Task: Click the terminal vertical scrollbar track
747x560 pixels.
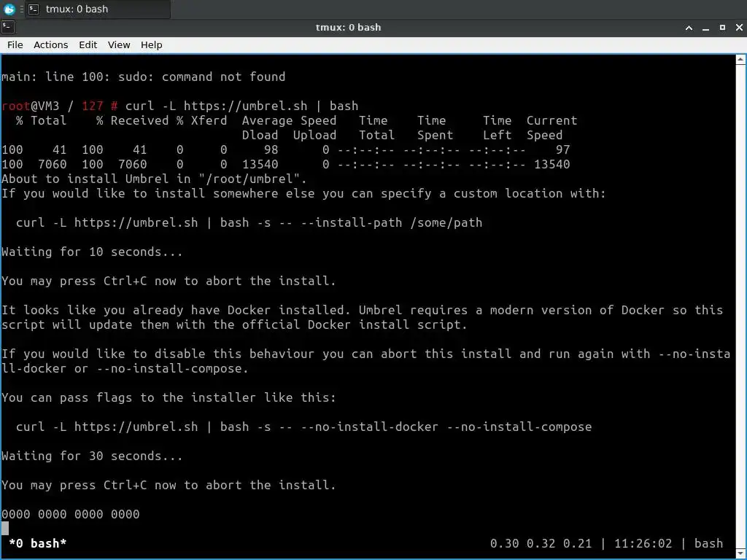Action: tap(740, 307)
